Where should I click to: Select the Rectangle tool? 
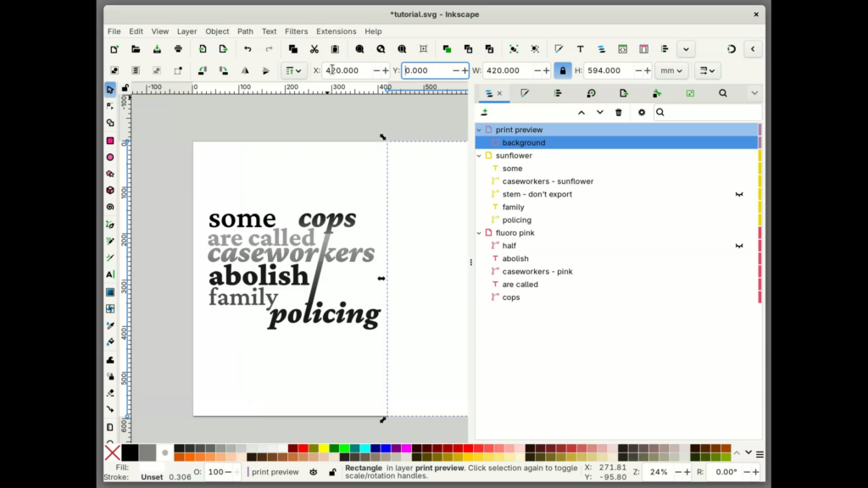tap(111, 140)
